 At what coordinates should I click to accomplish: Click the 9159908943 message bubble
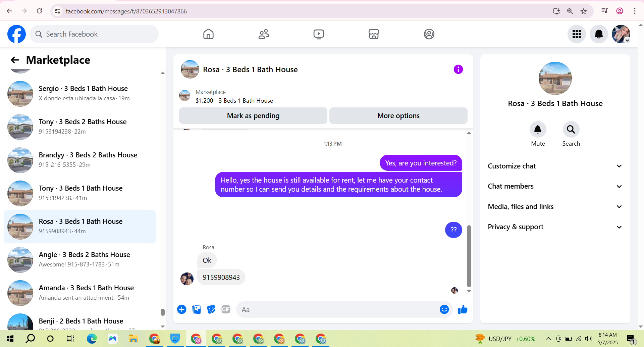coord(221,278)
